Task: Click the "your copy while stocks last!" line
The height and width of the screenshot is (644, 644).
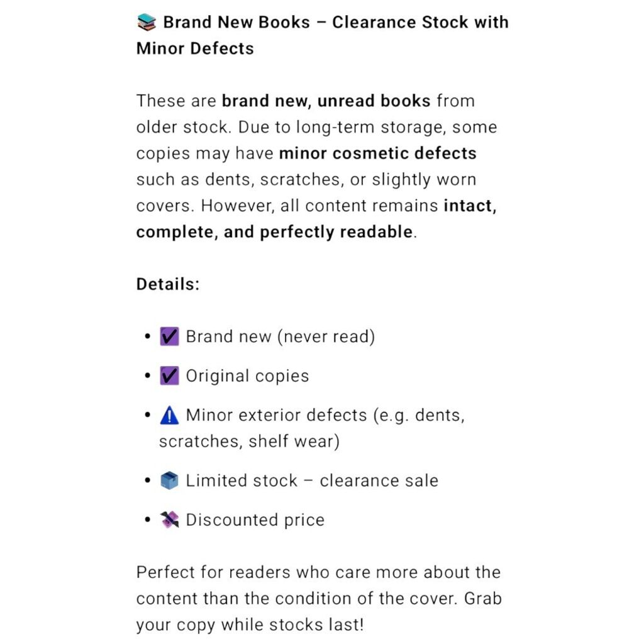Action: 250,625
